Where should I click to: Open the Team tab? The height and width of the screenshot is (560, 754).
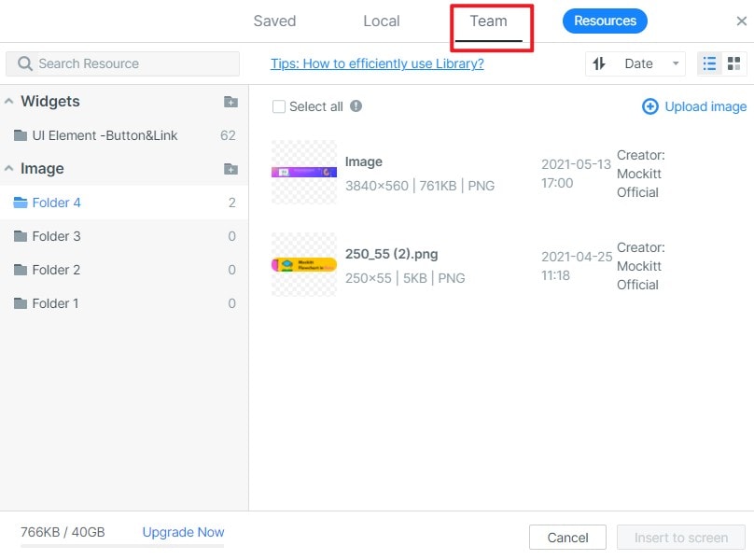[x=488, y=21]
